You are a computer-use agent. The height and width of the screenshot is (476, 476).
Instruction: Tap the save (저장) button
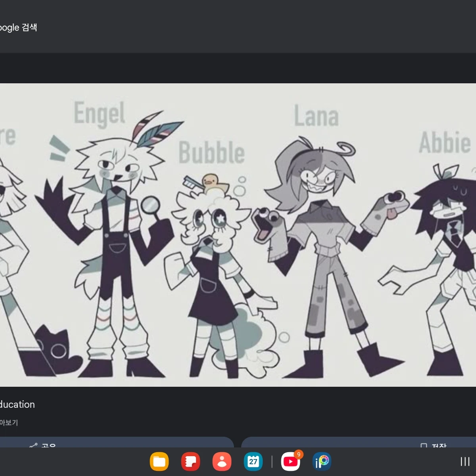(359, 442)
